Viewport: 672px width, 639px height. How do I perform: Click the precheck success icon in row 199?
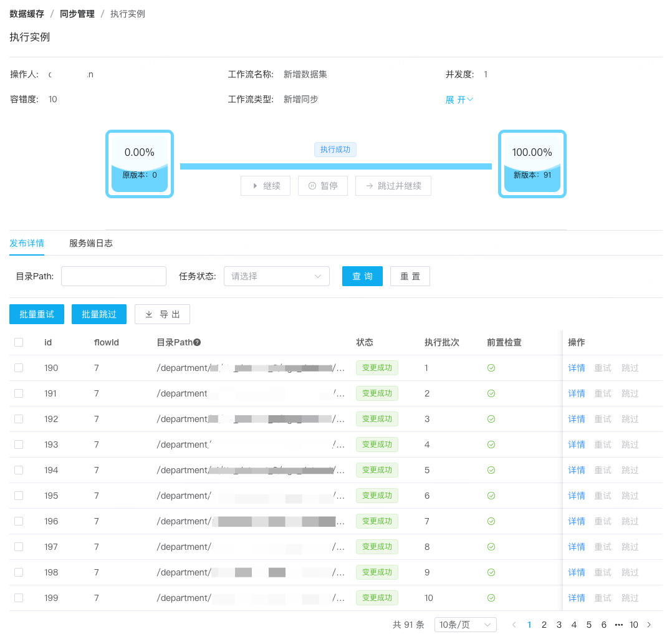(x=491, y=598)
